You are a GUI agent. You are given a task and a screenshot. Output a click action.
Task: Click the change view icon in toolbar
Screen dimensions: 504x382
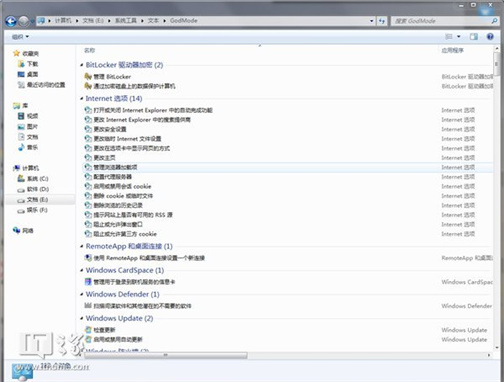click(x=449, y=37)
